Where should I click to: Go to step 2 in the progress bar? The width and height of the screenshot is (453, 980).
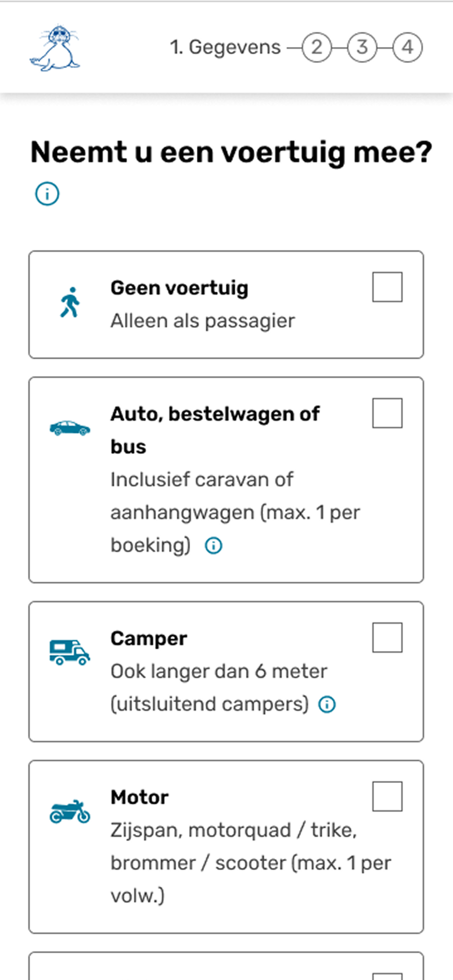click(317, 47)
